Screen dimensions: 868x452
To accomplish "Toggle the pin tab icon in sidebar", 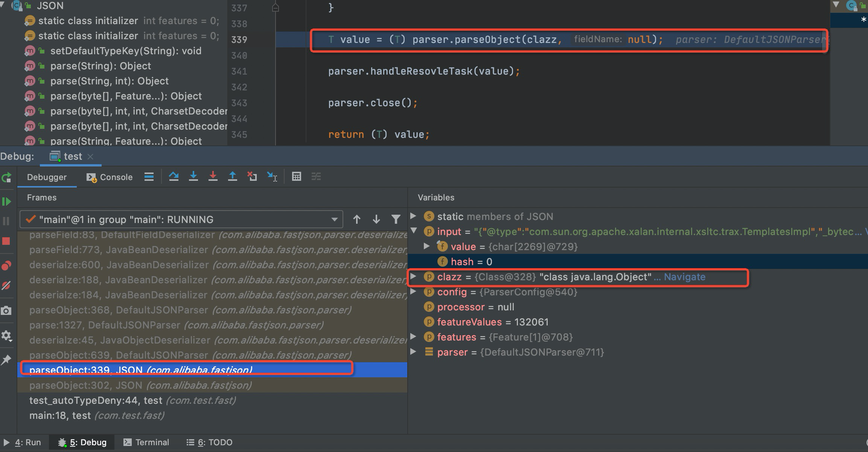I will (x=6, y=360).
